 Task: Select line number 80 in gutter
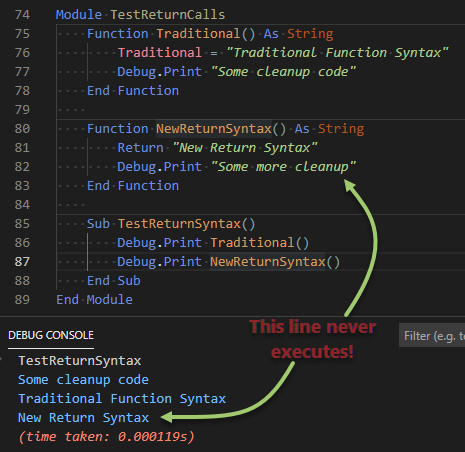pos(22,129)
